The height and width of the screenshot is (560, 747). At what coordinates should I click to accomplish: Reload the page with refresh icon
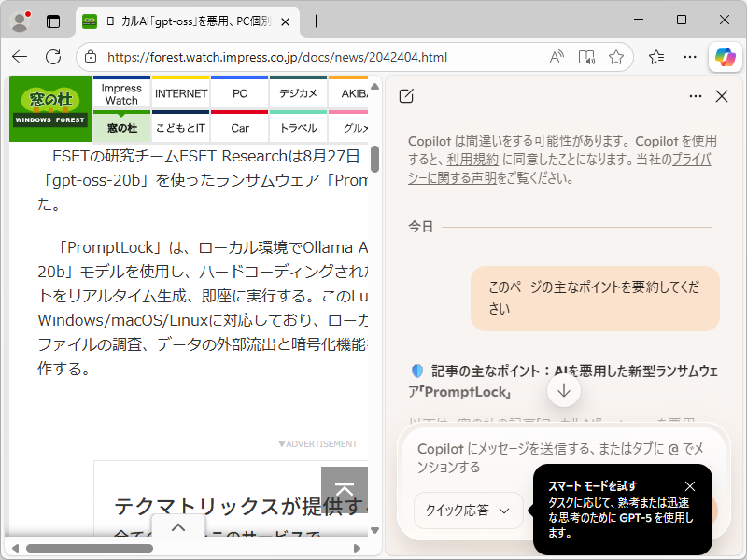pyautogui.click(x=53, y=57)
